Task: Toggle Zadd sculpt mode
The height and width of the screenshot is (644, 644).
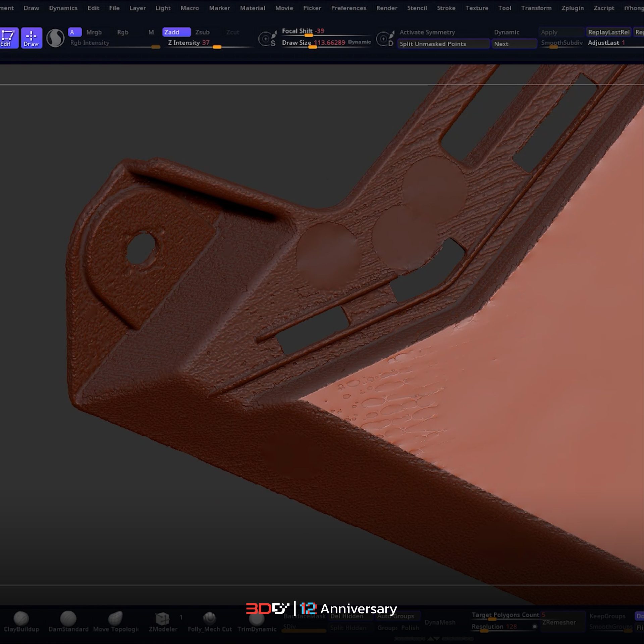Action: 176,32
